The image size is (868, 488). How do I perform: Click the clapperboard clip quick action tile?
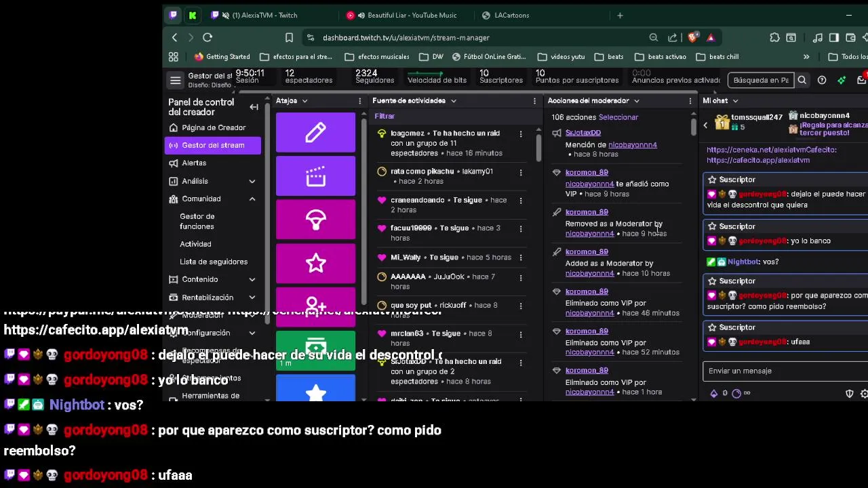[315, 176]
